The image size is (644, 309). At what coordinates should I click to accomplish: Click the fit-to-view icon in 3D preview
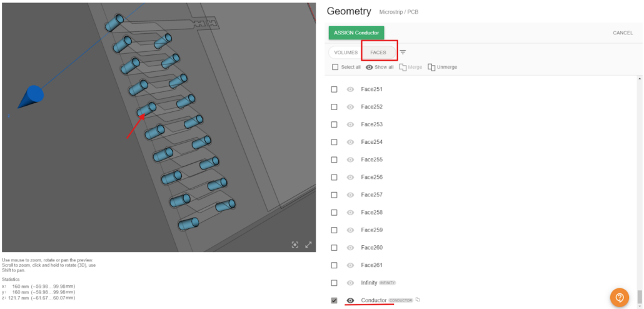(x=295, y=245)
